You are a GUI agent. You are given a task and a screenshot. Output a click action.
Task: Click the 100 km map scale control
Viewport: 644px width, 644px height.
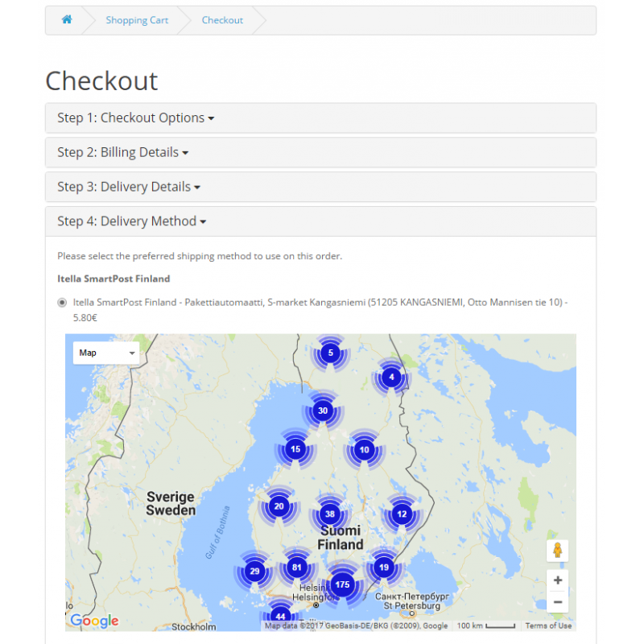486,625
